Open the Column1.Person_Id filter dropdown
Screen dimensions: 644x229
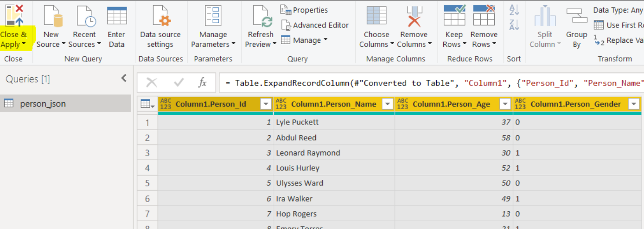[266, 105]
